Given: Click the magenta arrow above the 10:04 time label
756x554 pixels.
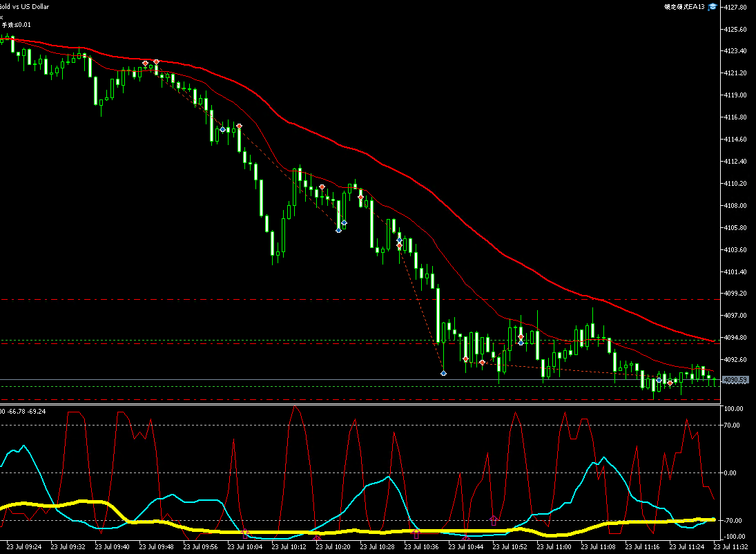Looking at the screenshot, I should point(245,534).
